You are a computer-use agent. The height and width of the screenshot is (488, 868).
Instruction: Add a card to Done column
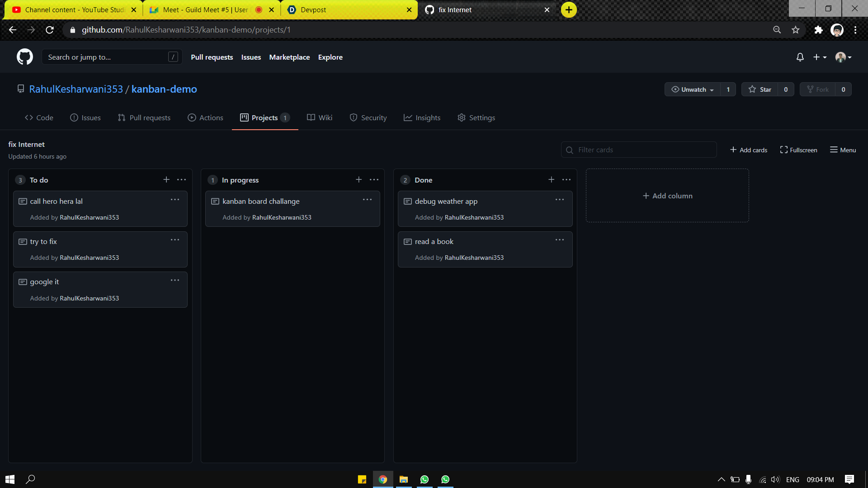pyautogui.click(x=551, y=180)
